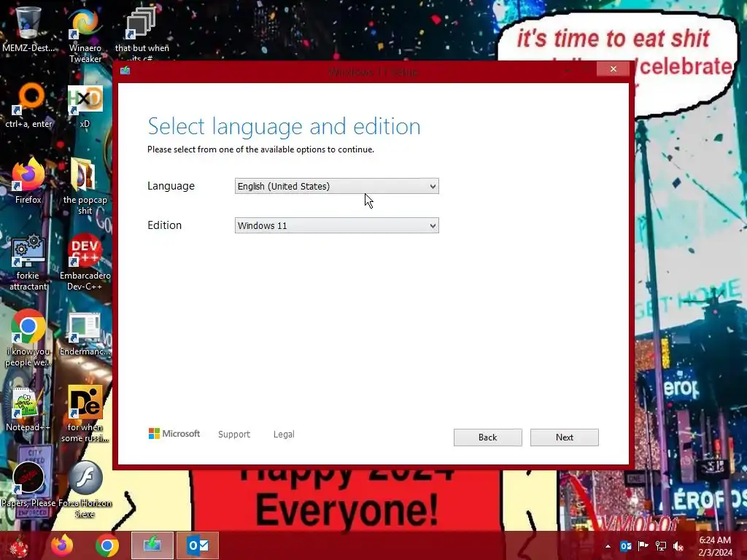The width and height of the screenshot is (747, 560).
Task: Open the Legal link
Action: (x=284, y=435)
